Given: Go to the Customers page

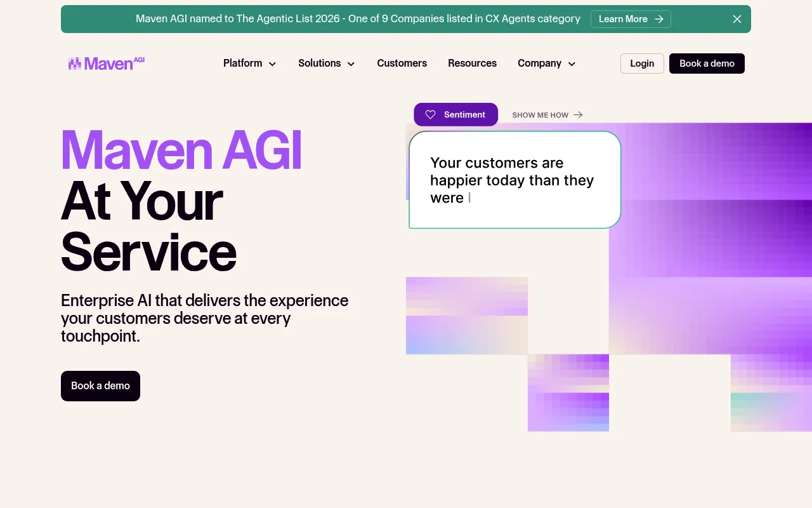Looking at the screenshot, I should 402,63.
